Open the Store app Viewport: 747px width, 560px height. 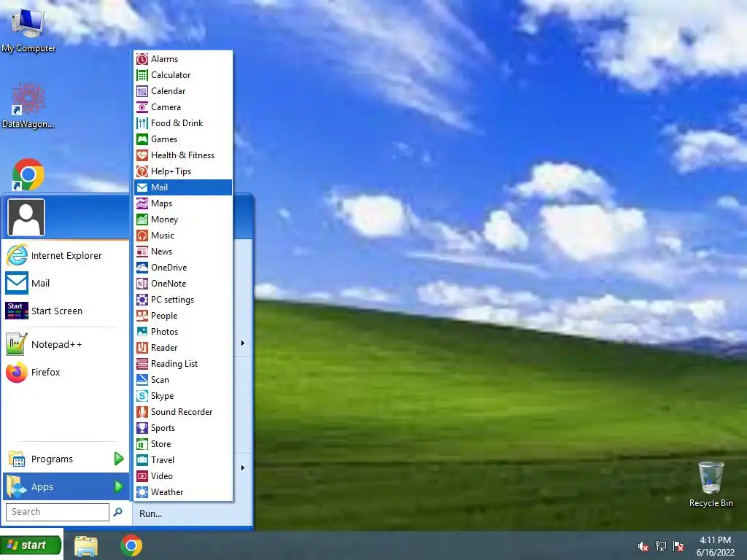pos(183,444)
